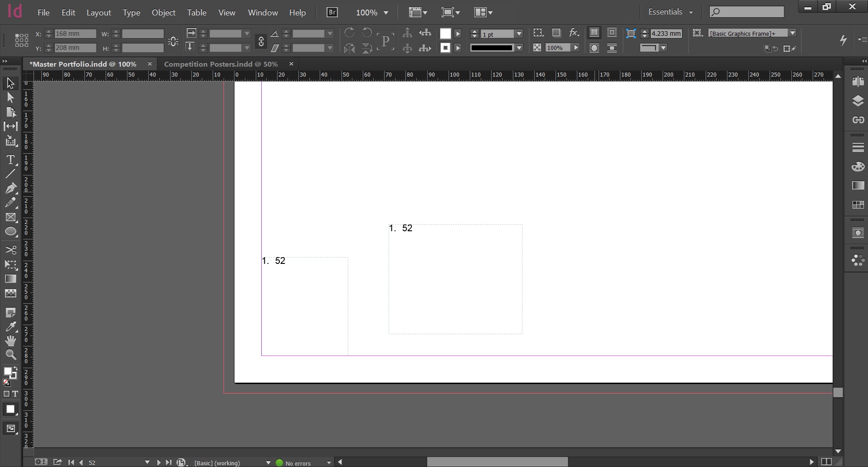Pick the Scissors tool
The width and height of the screenshot is (868, 467).
click(10, 250)
